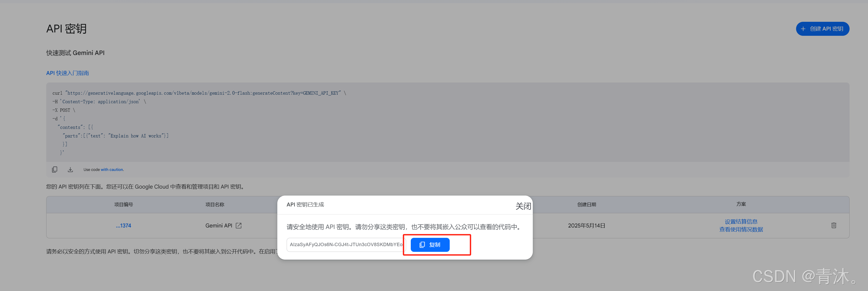
Task: Click the copy code icon below code block
Action: 55,170
